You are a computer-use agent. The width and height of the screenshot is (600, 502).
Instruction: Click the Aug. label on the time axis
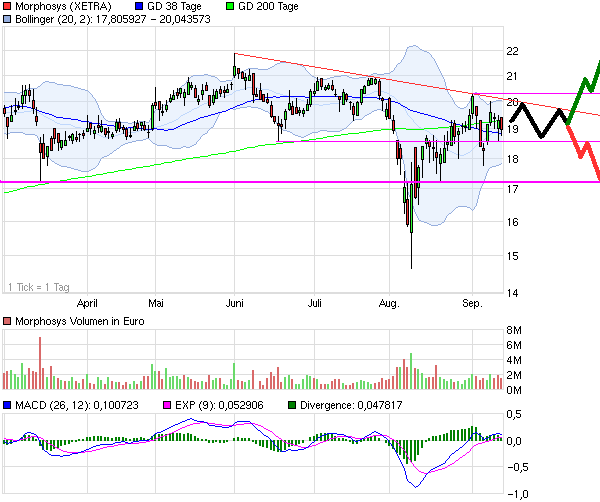coord(389,303)
